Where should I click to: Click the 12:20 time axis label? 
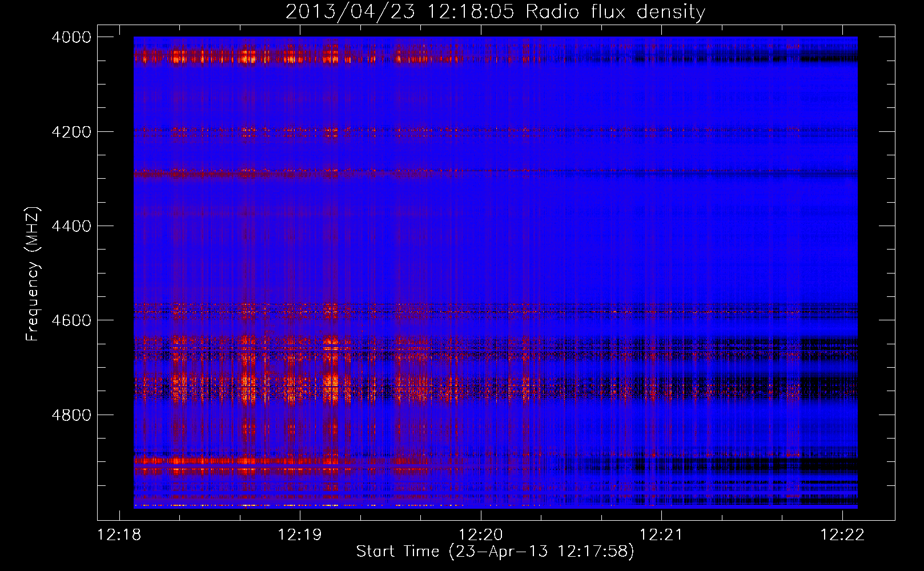[x=481, y=535]
